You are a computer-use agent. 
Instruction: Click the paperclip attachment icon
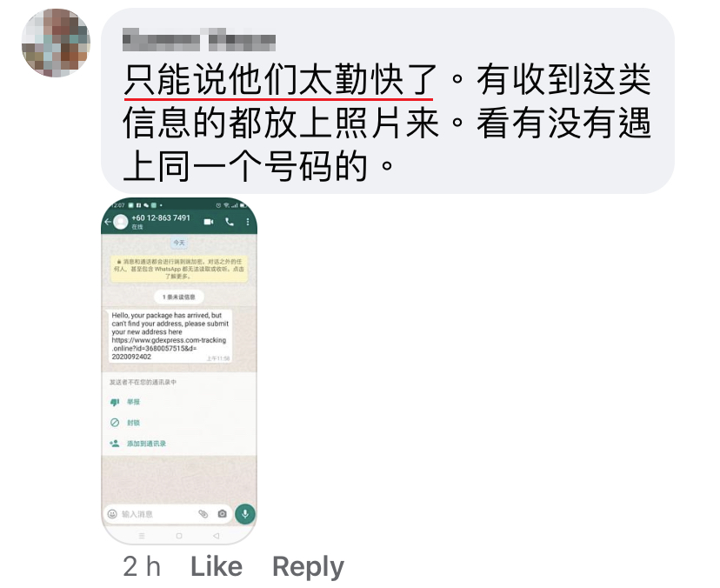coord(203,513)
